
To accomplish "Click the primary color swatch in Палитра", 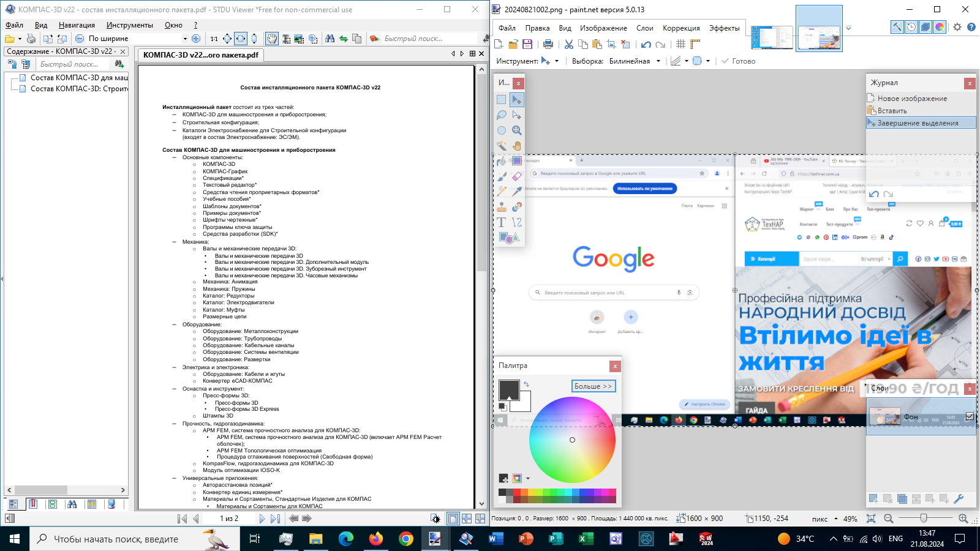I will coord(509,390).
